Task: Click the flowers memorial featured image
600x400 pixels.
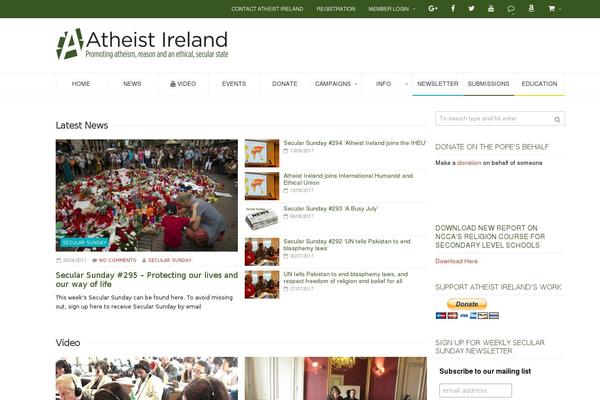Action: pyautogui.click(x=147, y=195)
